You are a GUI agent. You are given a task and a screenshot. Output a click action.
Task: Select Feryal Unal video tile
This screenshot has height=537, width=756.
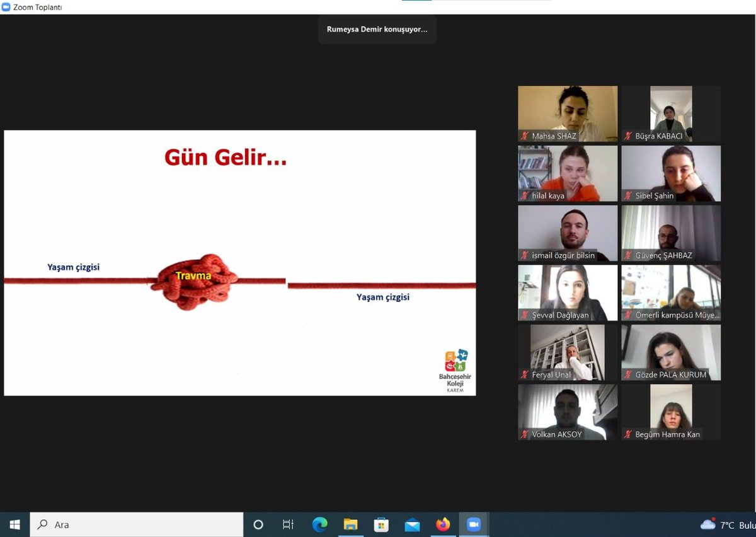[x=568, y=352]
